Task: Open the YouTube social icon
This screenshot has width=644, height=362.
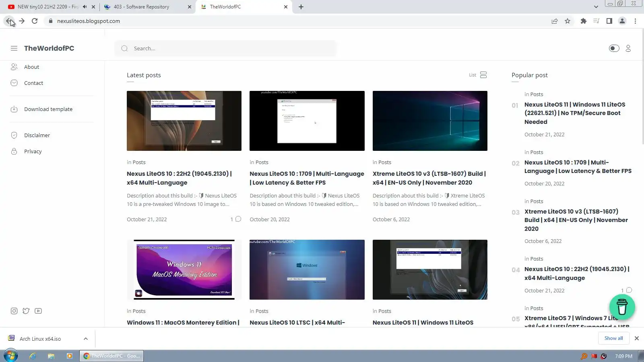Action: (x=38, y=311)
